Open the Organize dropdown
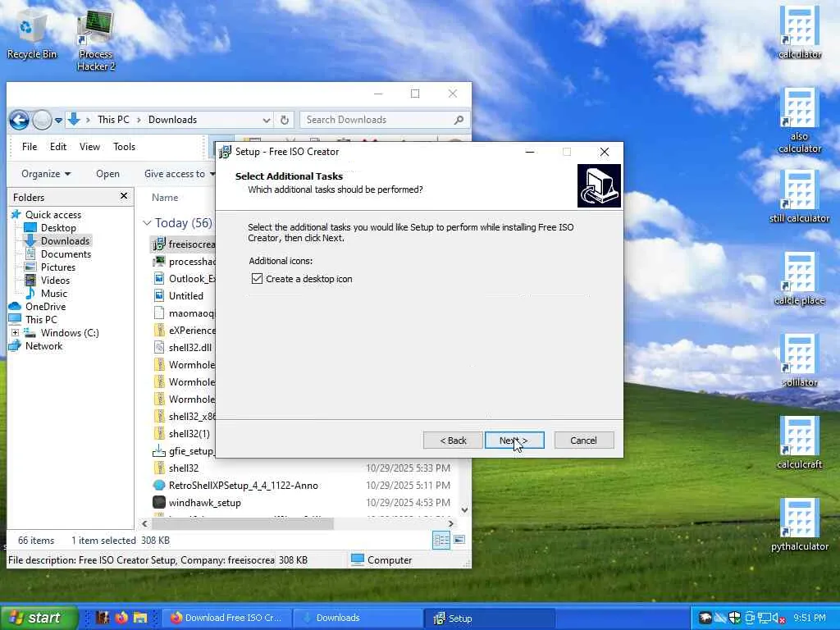840x630 pixels. tap(46, 174)
